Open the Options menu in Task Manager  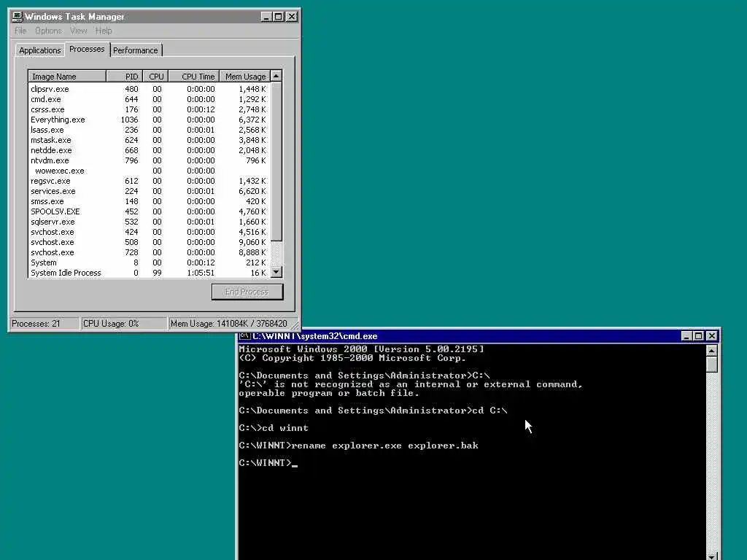[48, 31]
